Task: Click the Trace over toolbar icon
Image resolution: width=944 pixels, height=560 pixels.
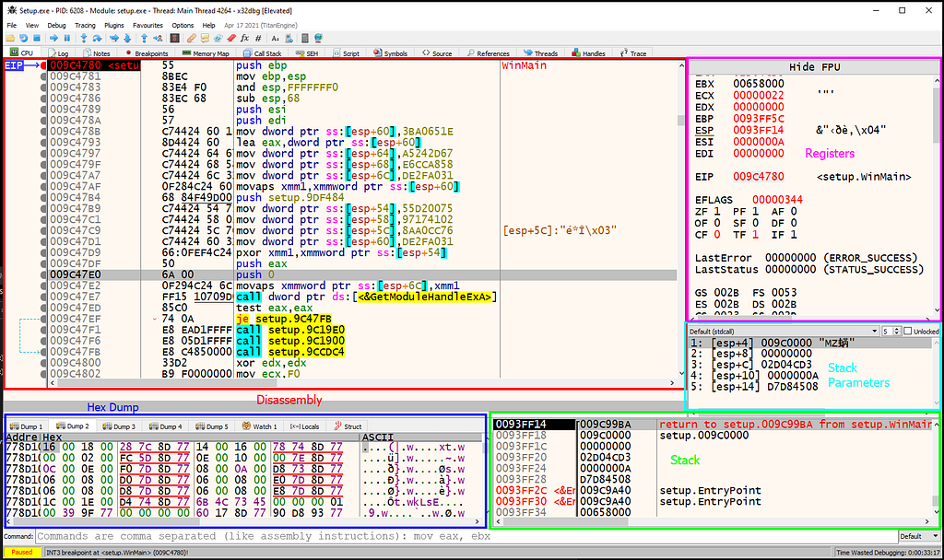Action: tap(127, 38)
